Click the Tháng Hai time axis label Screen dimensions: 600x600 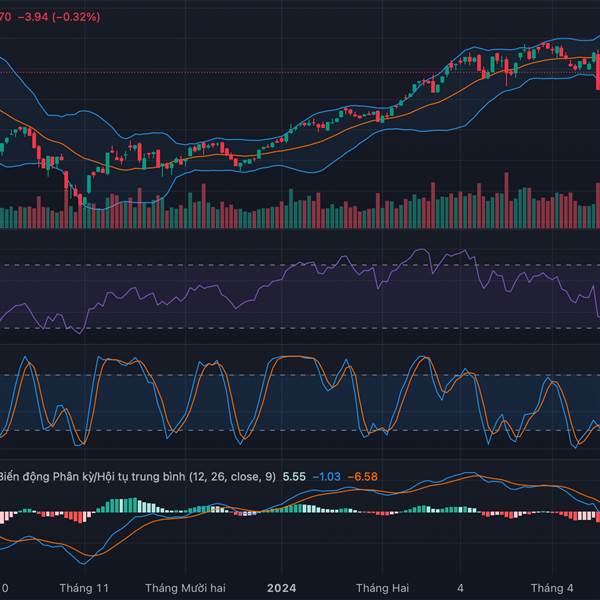(x=382, y=588)
